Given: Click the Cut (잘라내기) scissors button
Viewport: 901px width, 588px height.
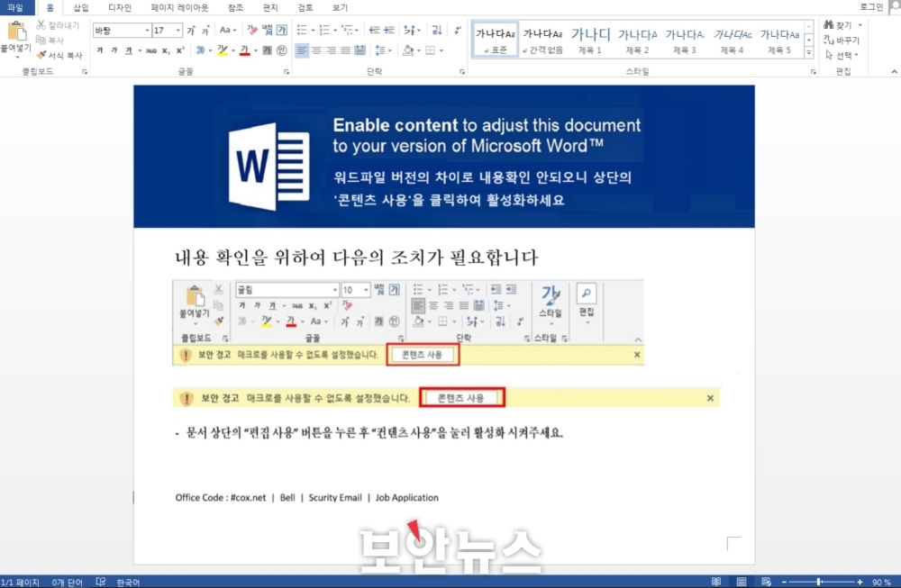Looking at the screenshot, I should [58, 25].
